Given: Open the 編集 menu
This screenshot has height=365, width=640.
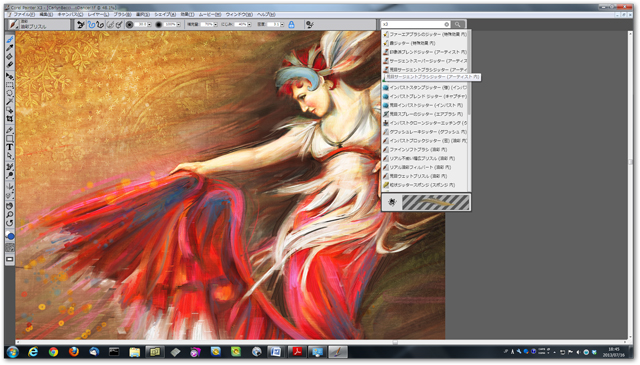Looking at the screenshot, I should point(46,14).
